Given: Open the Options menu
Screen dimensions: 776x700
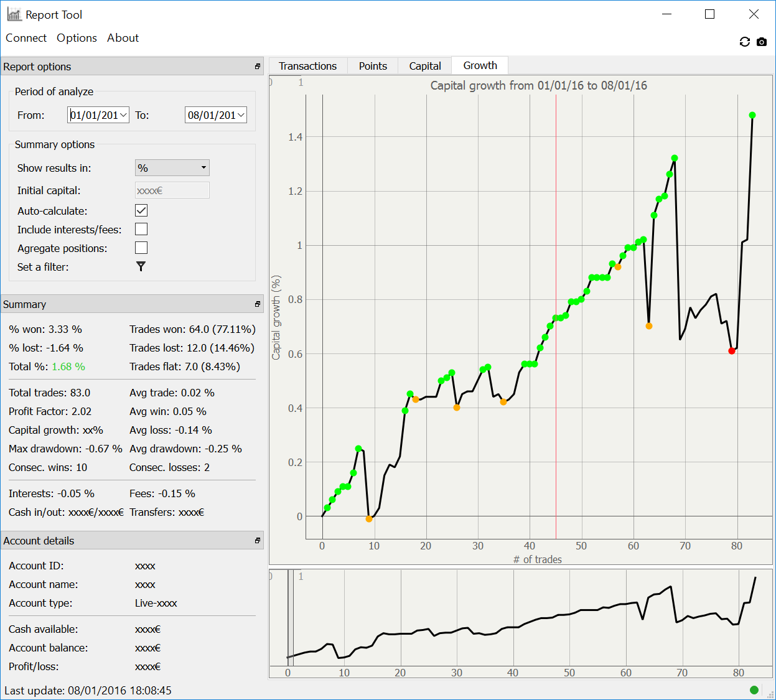Looking at the screenshot, I should [77, 38].
